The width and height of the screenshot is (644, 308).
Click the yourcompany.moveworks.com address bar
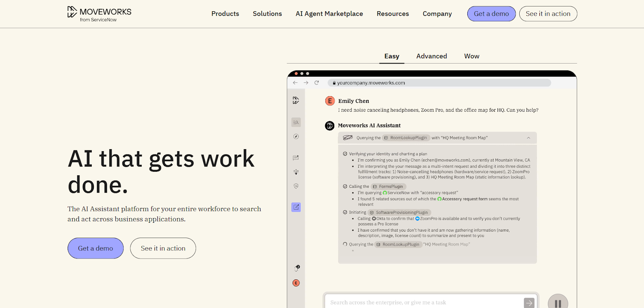[x=439, y=83]
